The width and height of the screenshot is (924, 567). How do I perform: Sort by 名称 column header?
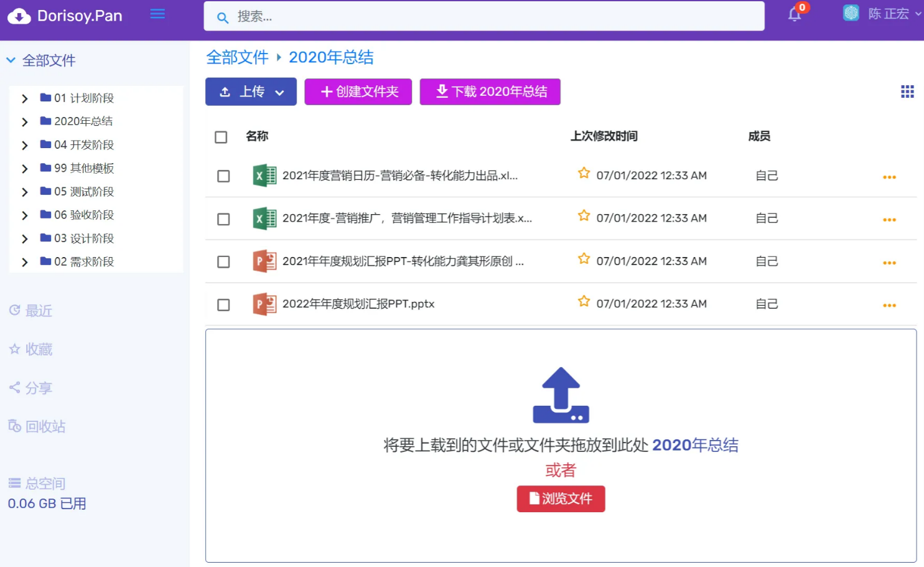[x=257, y=136]
